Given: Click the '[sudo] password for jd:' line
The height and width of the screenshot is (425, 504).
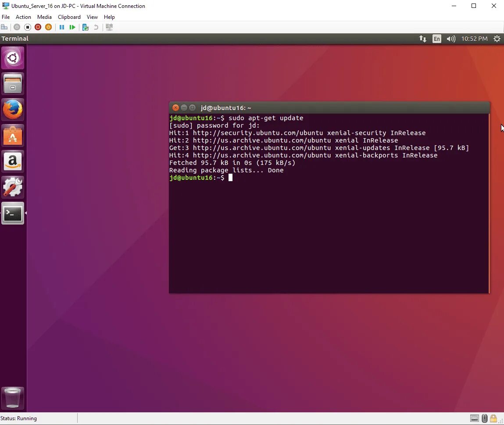Looking at the screenshot, I should coord(214,125).
